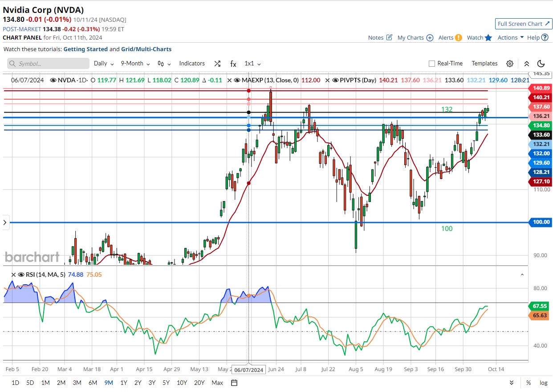Open the Daily frequency dropdown
The height and width of the screenshot is (392, 553).
click(x=104, y=64)
